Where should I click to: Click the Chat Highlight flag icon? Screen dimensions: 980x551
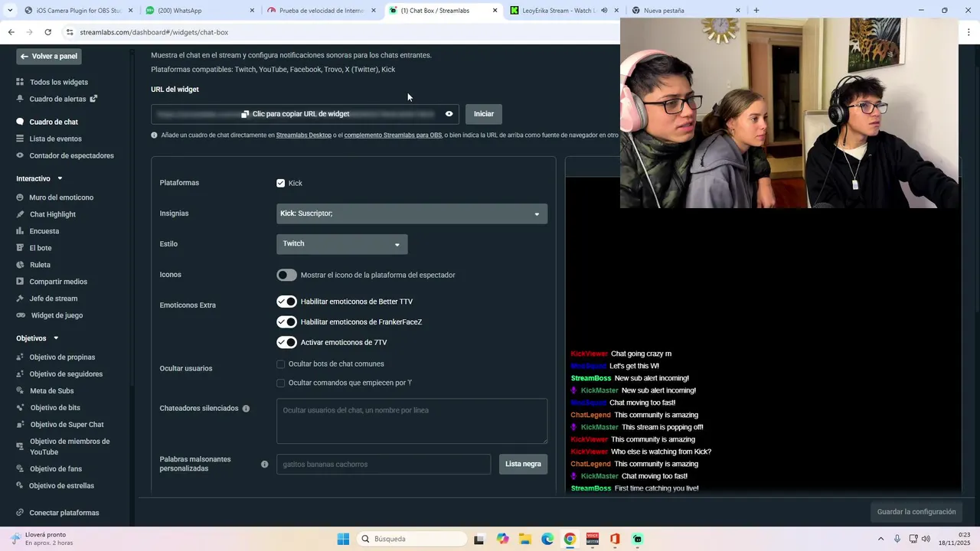coord(20,214)
